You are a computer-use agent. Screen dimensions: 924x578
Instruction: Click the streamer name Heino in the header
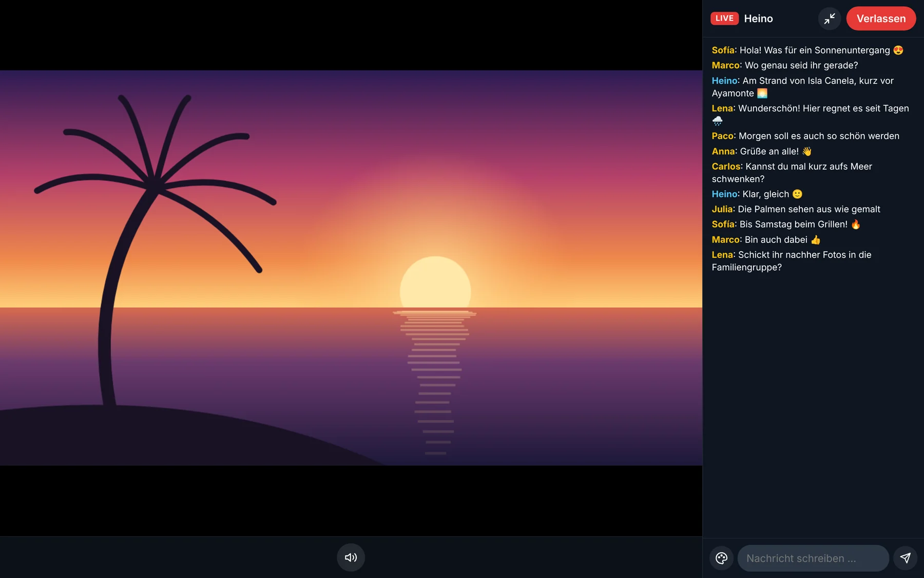tap(758, 18)
